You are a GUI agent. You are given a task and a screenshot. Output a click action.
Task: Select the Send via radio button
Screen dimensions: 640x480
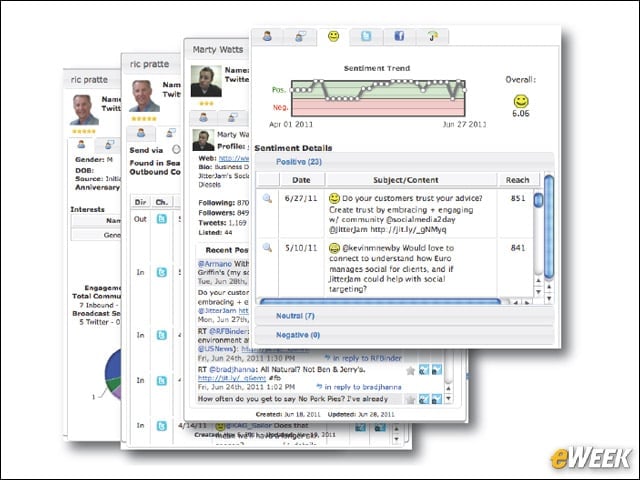(x=176, y=149)
